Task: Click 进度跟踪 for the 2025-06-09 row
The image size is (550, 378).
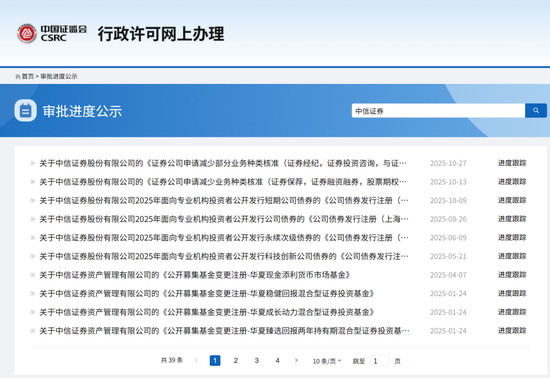Action: pos(512,237)
